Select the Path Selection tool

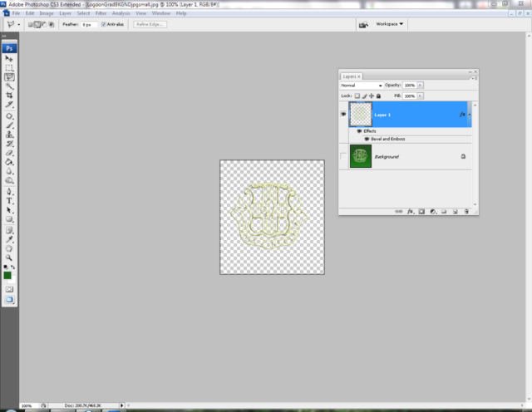pyautogui.click(x=9, y=210)
